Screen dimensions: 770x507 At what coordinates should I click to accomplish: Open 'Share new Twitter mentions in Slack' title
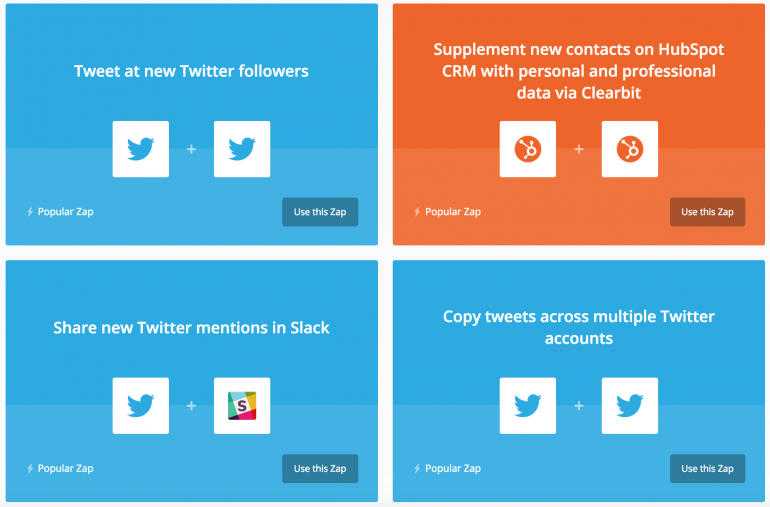[x=191, y=328]
